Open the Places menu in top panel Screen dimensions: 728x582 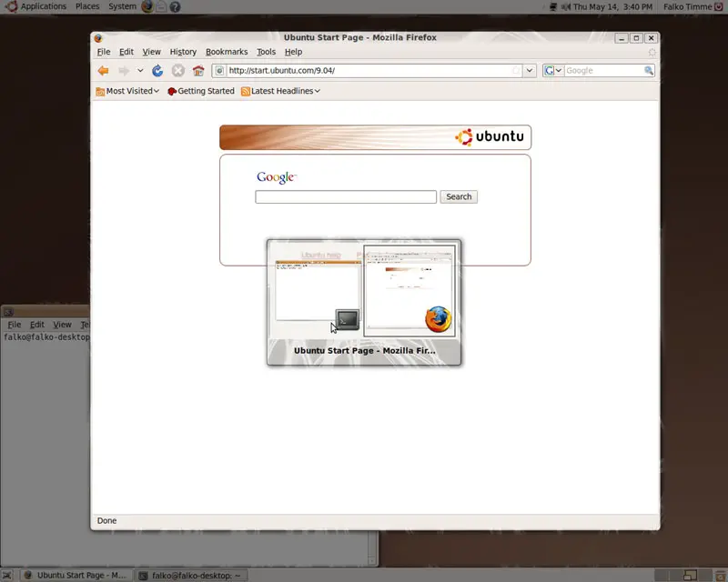pos(87,6)
